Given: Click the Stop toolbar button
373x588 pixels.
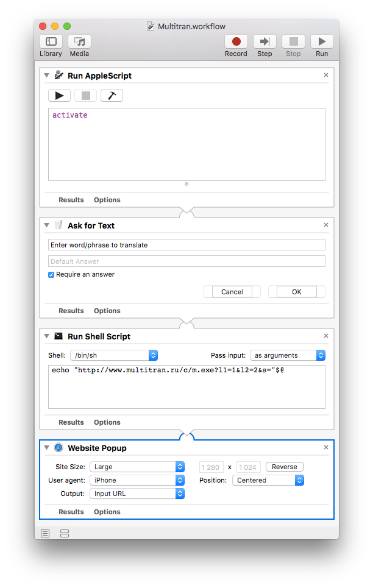Looking at the screenshot, I should 293,41.
